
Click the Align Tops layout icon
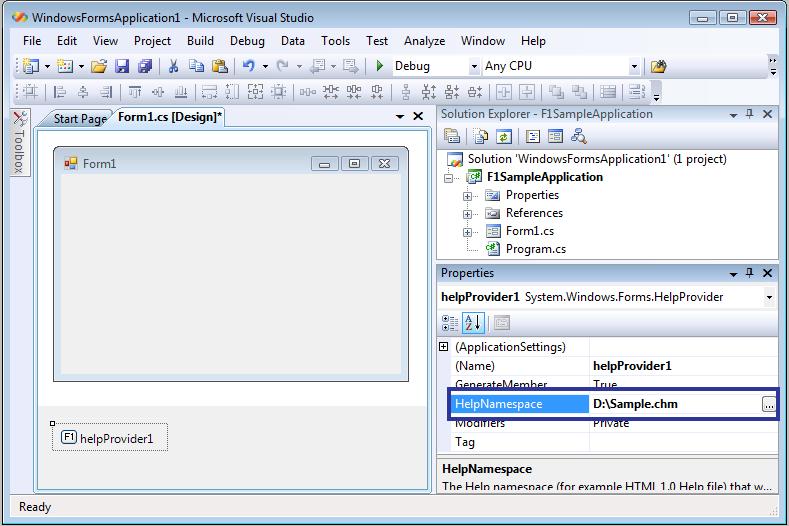135,92
